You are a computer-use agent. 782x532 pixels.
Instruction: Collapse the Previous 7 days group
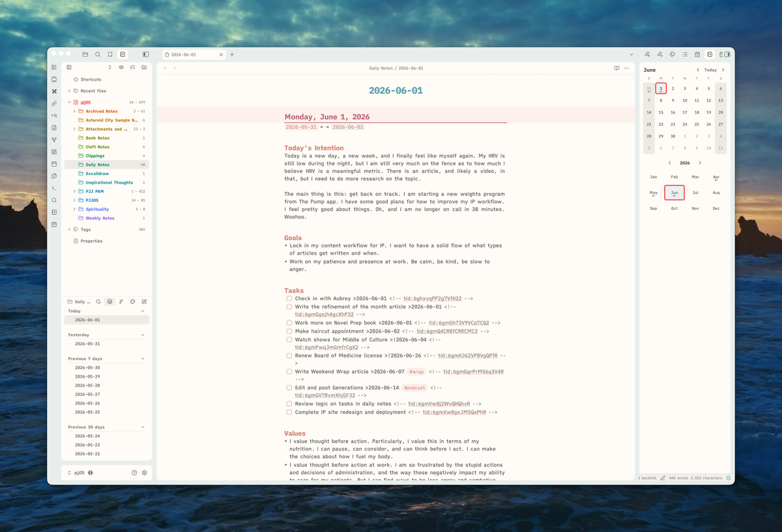pyautogui.click(x=143, y=359)
